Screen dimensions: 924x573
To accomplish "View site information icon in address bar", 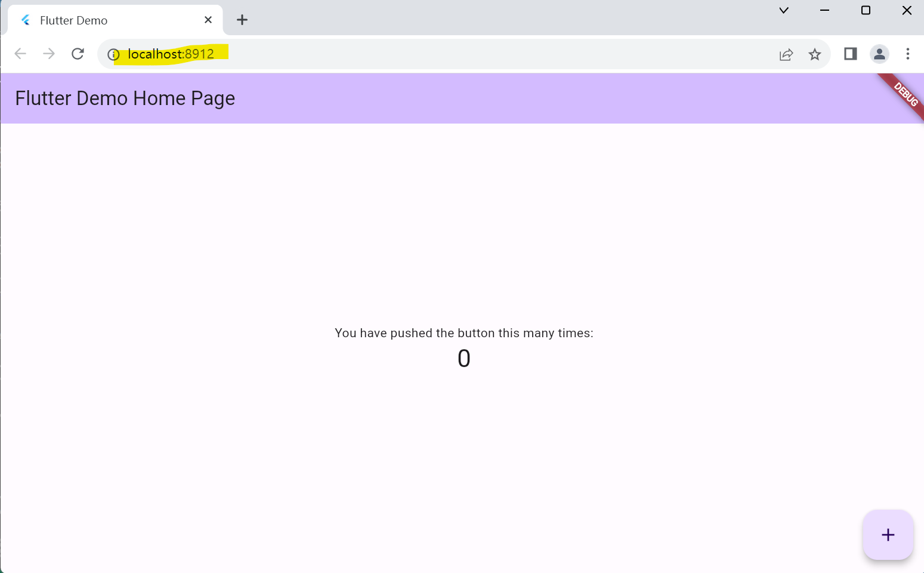I will (x=113, y=54).
